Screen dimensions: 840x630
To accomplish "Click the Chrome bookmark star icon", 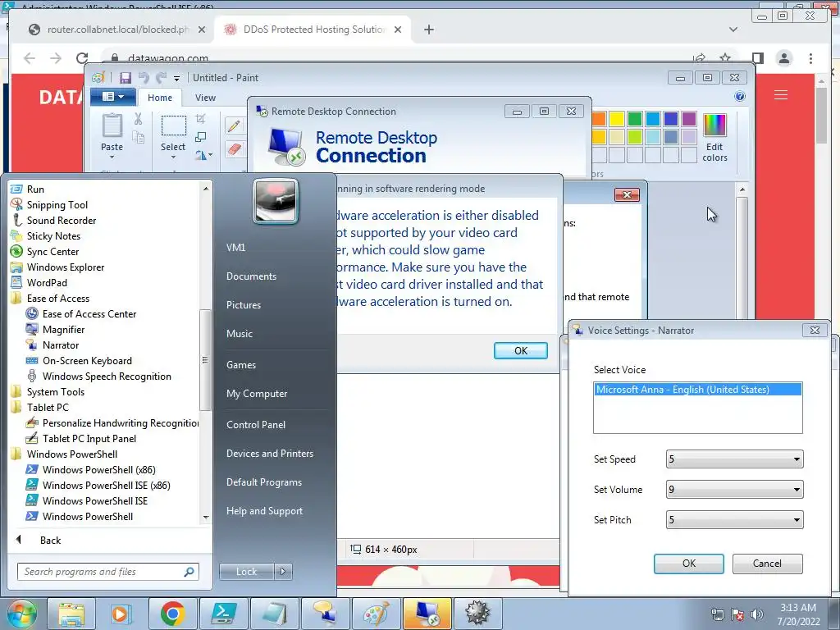I will (x=725, y=58).
